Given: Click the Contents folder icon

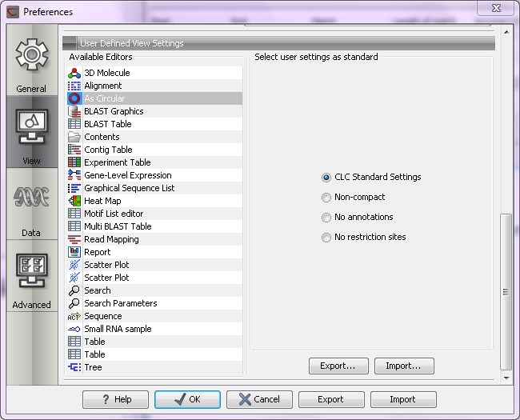Looking at the screenshot, I should click(x=74, y=137).
